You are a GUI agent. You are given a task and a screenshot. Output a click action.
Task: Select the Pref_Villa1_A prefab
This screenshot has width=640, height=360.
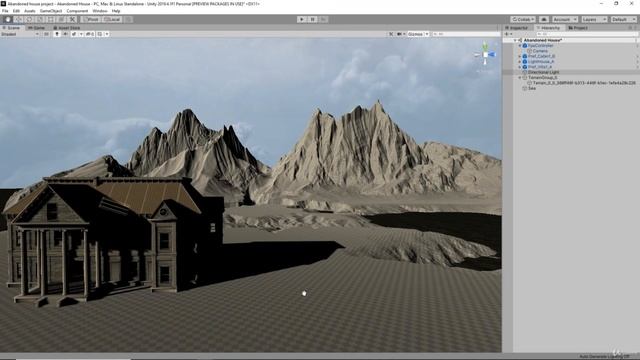pos(540,67)
